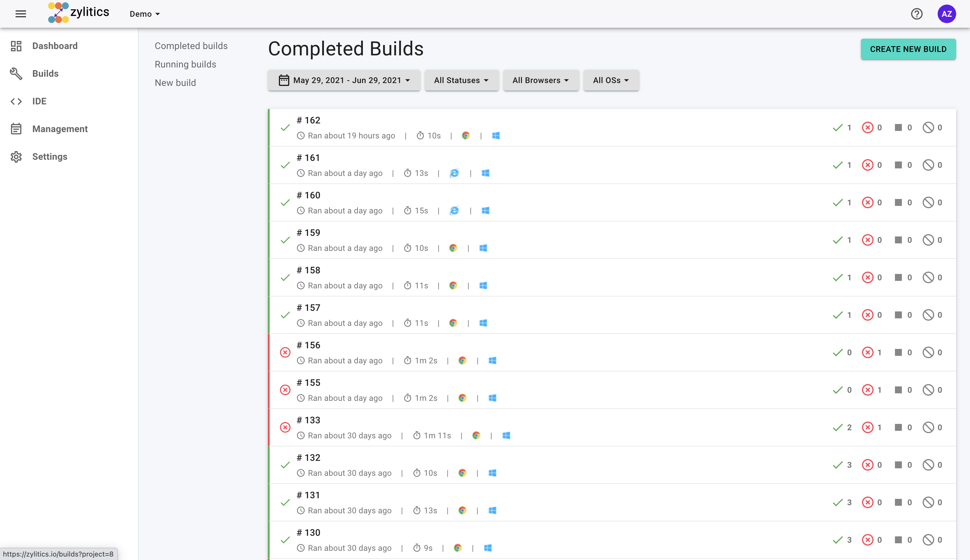Image resolution: width=970 pixels, height=560 pixels.
Task: Click the red failed icon on build 156
Action: pyautogui.click(x=285, y=352)
